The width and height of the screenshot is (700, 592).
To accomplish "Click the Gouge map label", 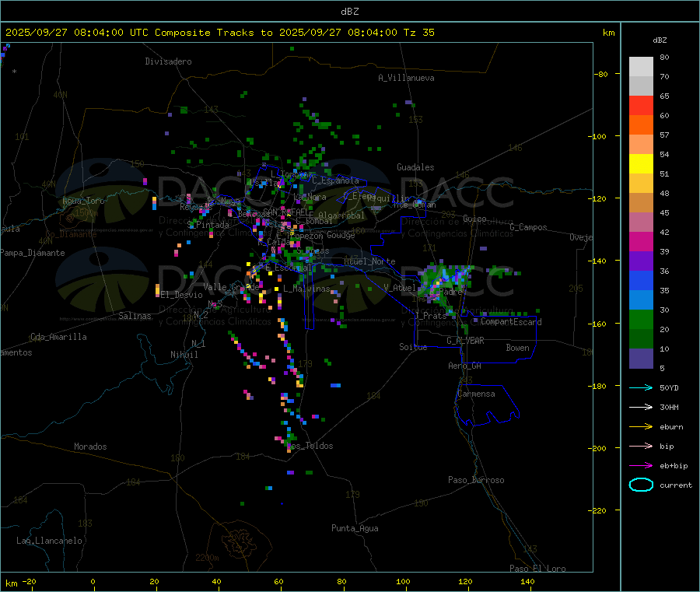I will (341, 235).
